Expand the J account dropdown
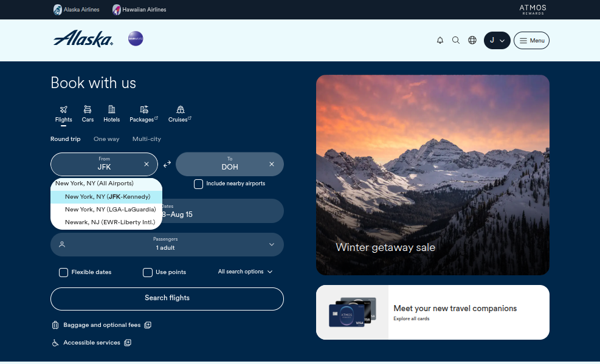The height and width of the screenshot is (364, 600). (x=497, y=40)
